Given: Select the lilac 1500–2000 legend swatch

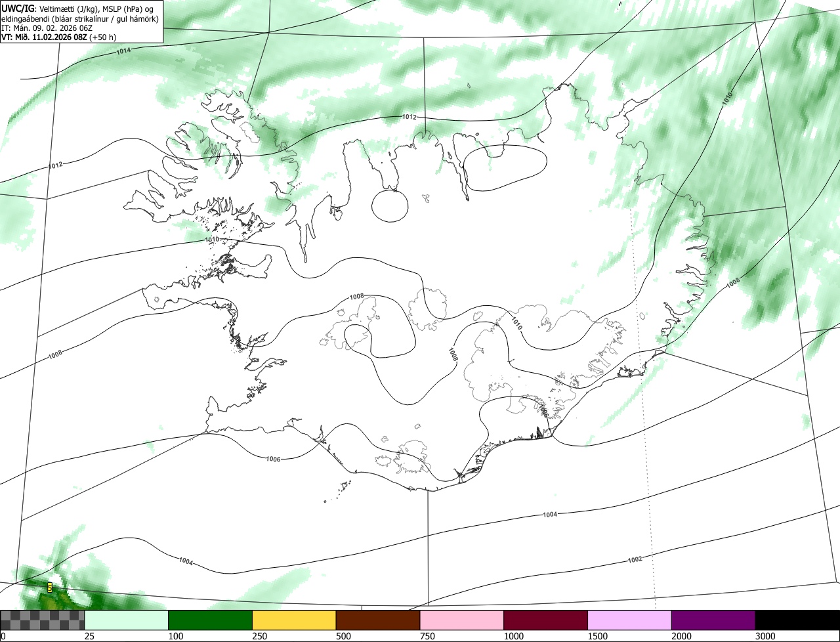Looking at the screenshot, I should coord(630,620).
